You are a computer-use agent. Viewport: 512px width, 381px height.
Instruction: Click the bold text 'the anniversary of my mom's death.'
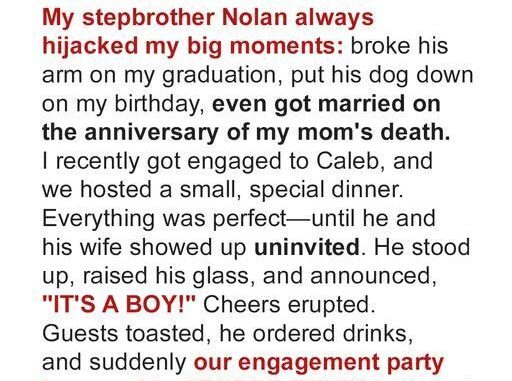click(x=246, y=132)
